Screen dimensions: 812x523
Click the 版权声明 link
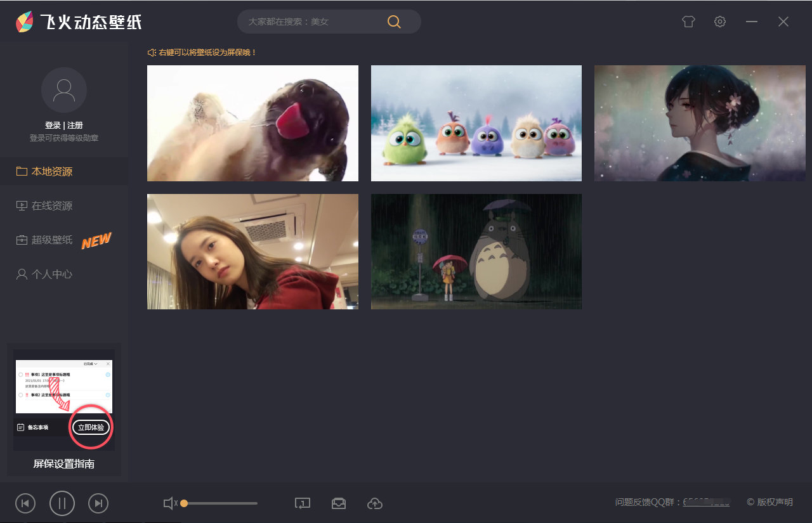coord(769,502)
